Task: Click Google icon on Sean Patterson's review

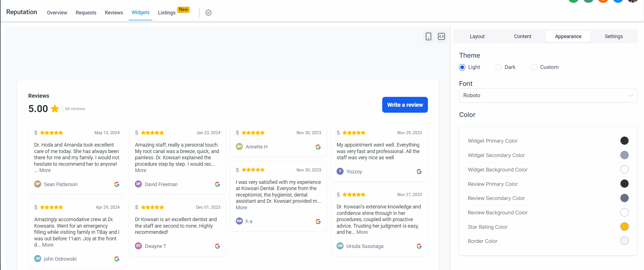Action: tap(117, 184)
